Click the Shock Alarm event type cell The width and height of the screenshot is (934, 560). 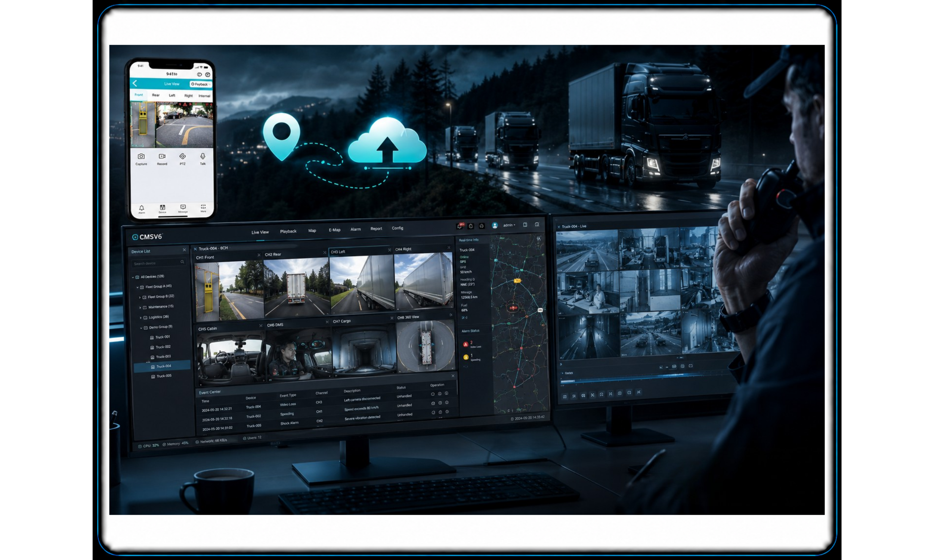[290, 423]
